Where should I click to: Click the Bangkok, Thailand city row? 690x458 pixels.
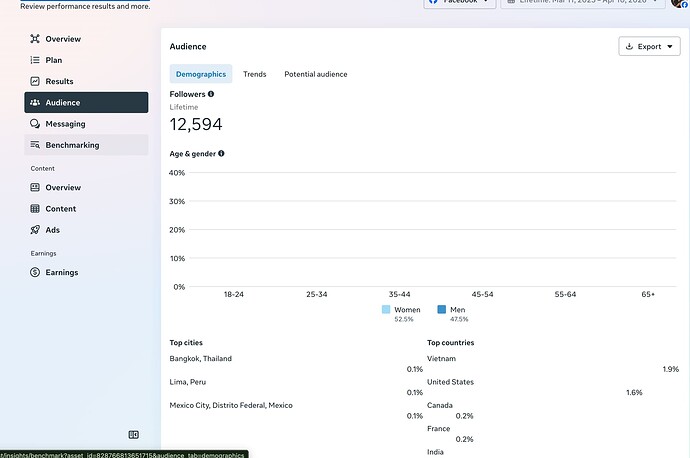(x=296, y=364)
